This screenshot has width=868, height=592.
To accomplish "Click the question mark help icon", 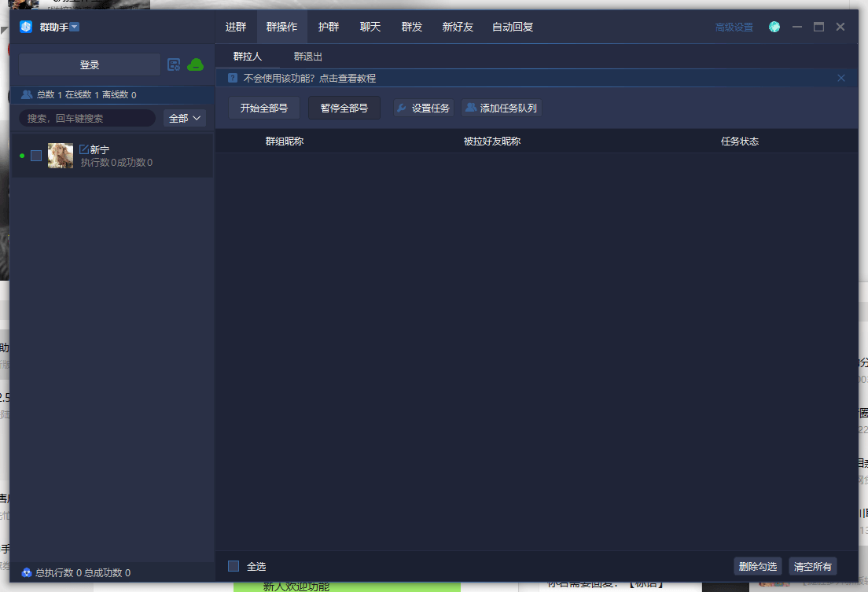I will (233, 79).
